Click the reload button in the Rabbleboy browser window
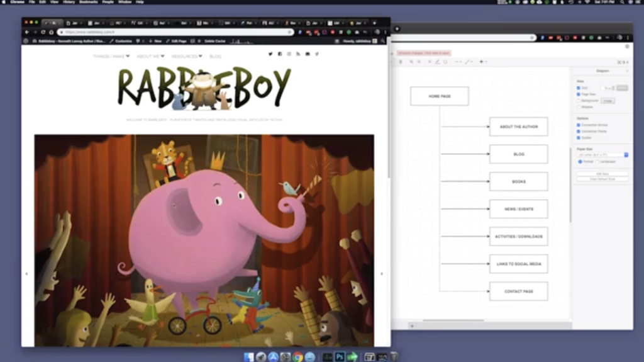The width and height of the screenshot is (644, 362). pos(43,32)
